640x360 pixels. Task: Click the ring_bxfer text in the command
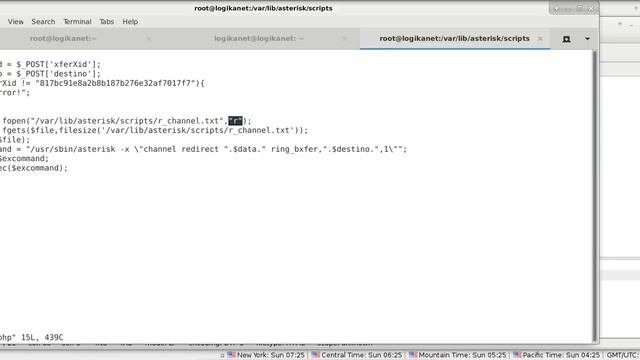point(294,149)
